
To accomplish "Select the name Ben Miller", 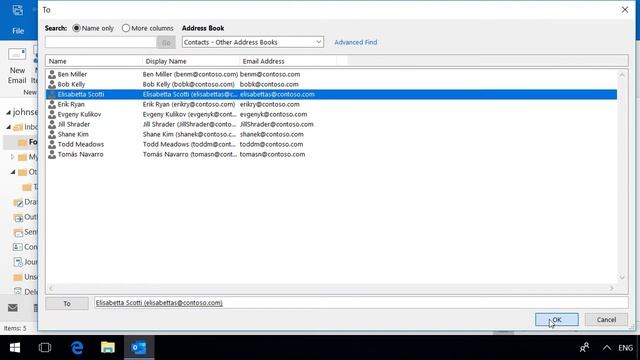I will pos(72,74).
